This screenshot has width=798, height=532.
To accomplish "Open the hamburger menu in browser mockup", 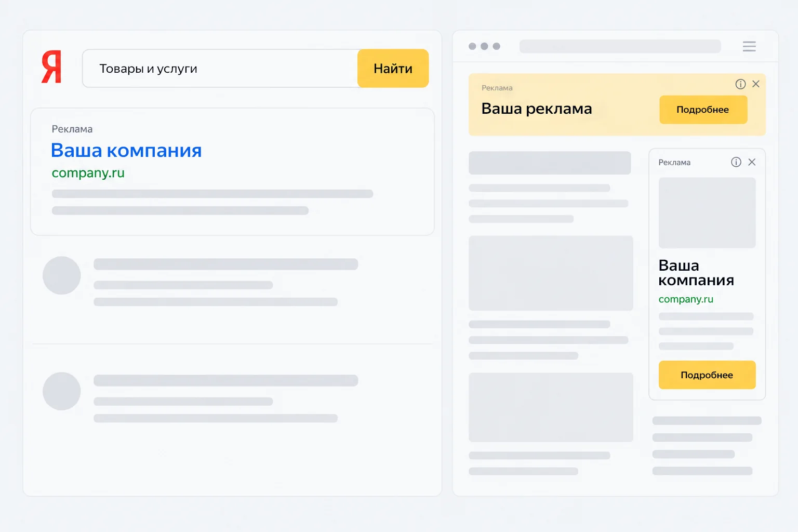I will (x=749, y=46).
